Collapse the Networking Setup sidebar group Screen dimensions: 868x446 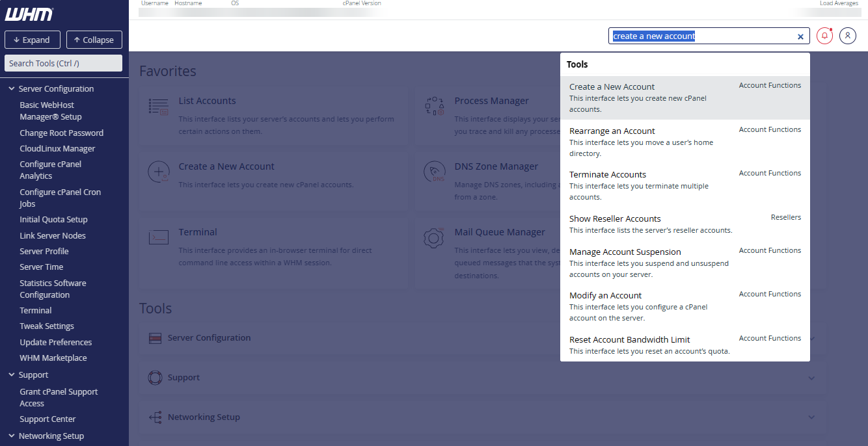[11, 436]
